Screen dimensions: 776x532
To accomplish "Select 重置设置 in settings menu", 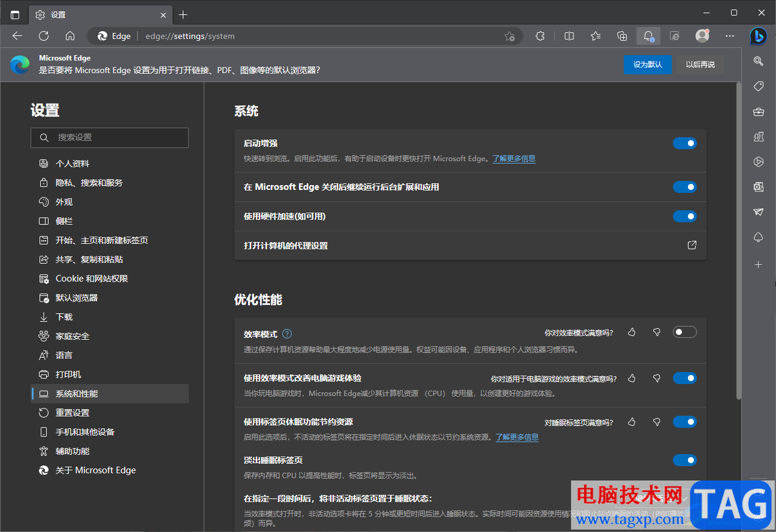I will (x=110, y=413).
